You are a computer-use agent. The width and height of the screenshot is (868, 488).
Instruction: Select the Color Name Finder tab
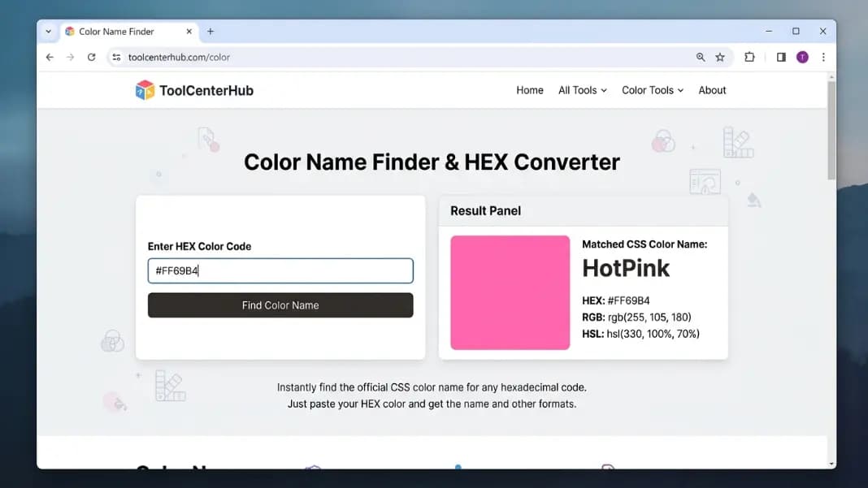coord(128,32)
